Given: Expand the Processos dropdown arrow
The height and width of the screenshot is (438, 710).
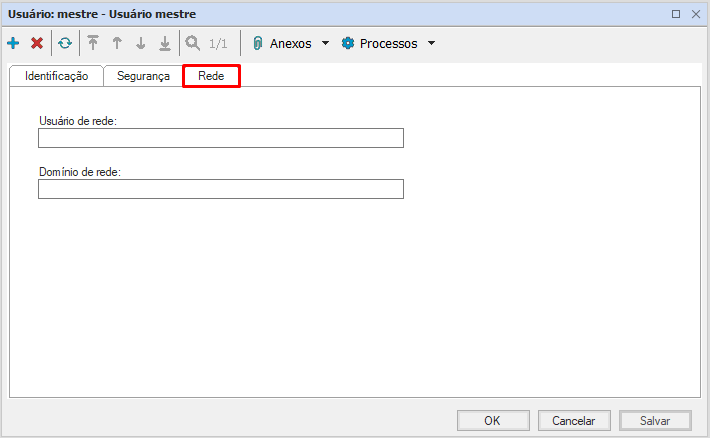Looking at the screenshot, I should click(x=432, y=43).
